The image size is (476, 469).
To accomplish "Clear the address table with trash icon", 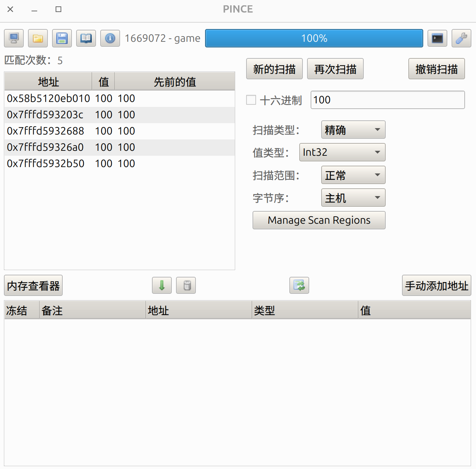I will (x=186, y=285).
